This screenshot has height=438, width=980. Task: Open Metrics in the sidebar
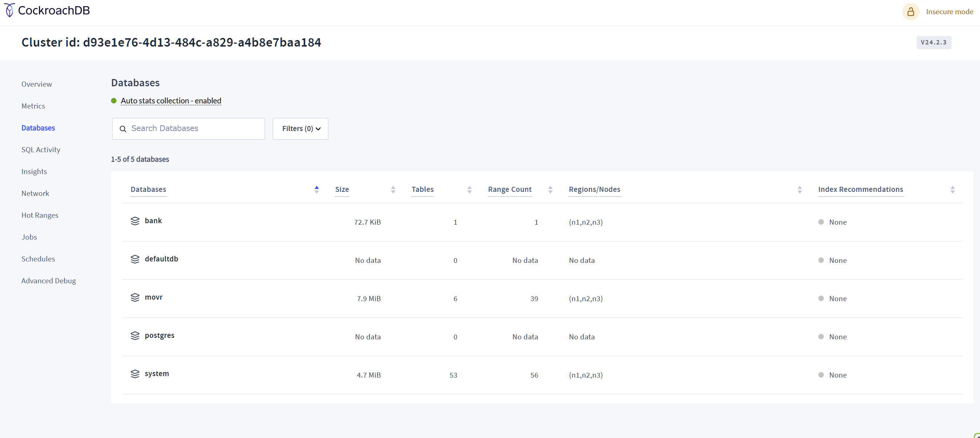(x=33, y=106)
